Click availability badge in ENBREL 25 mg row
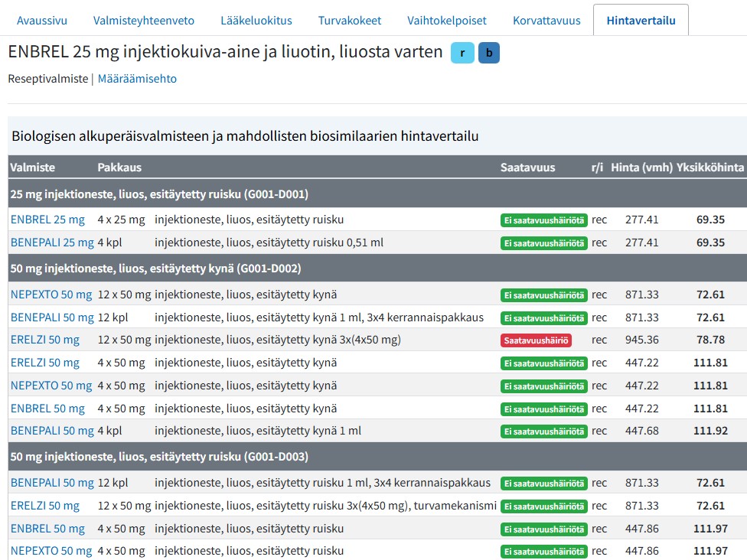The width and height of the screenshot is (747, 560). pos(543,220)
